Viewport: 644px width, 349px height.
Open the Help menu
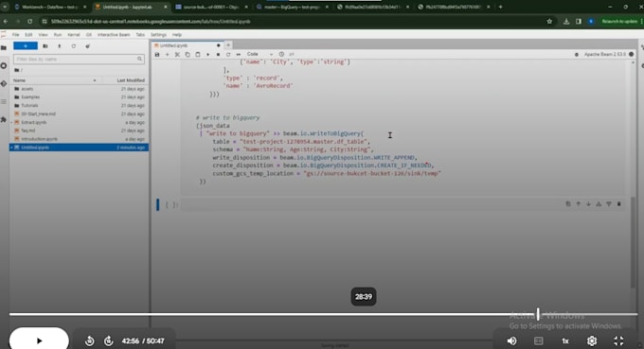176,35
